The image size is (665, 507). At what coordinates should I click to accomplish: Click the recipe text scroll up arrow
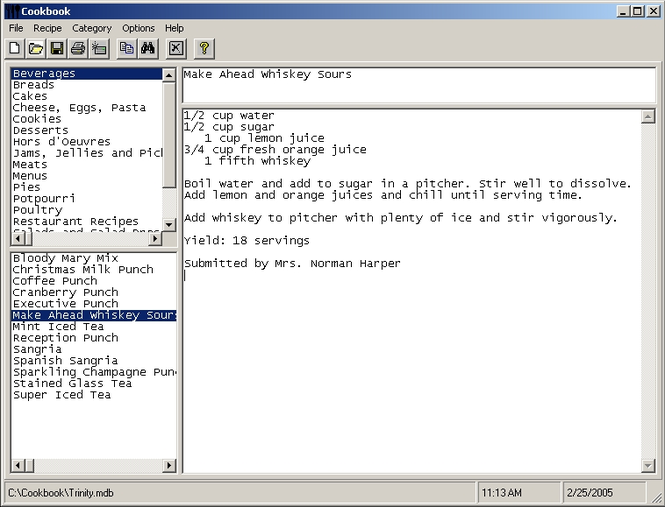coord(648,117)
